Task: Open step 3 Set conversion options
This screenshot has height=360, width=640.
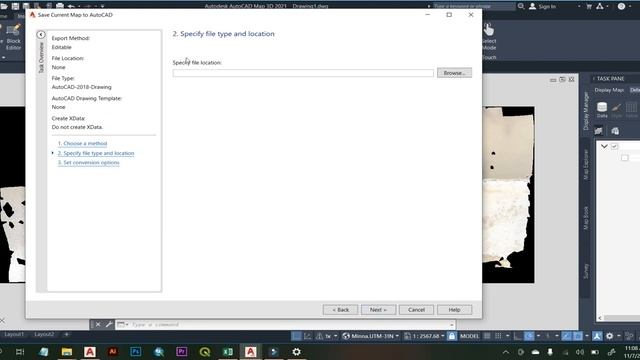Action: [89, 163]
